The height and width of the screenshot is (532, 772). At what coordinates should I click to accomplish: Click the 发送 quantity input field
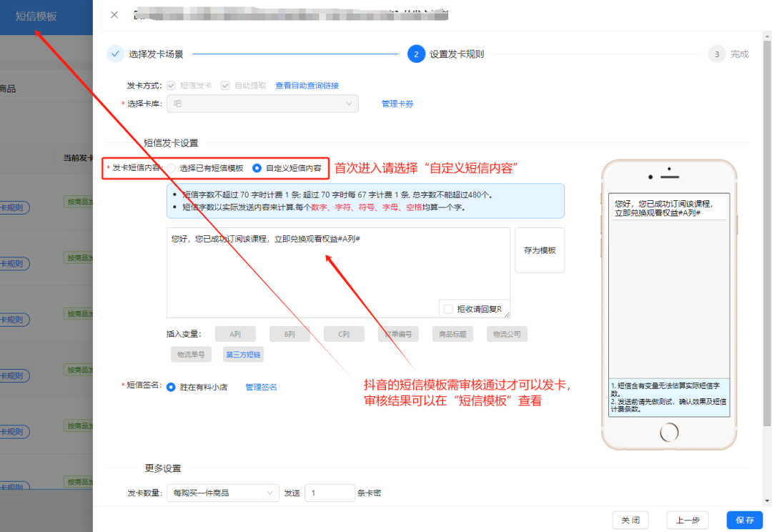[x=330, y=493]
